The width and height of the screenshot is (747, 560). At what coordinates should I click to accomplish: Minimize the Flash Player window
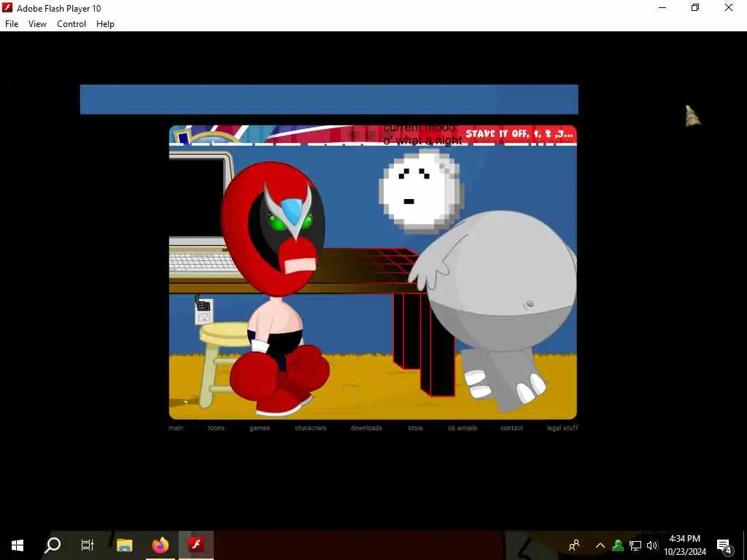point(662,7)
